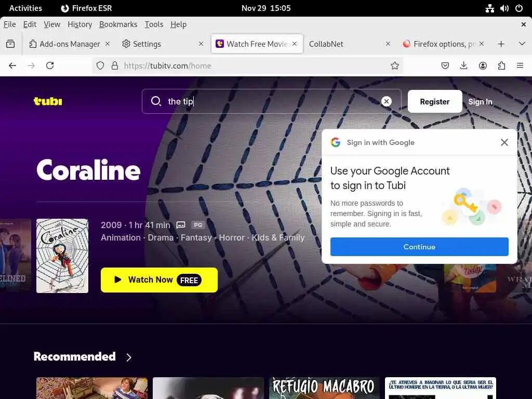Open system power menu icon
Image resolution: width=532 pixels, height=399 pixels.
pyautogui.click(x=519, y=8)
